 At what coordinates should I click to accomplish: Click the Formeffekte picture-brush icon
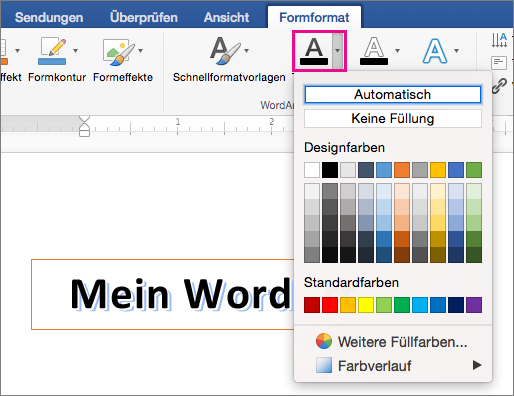pos(118,52)
